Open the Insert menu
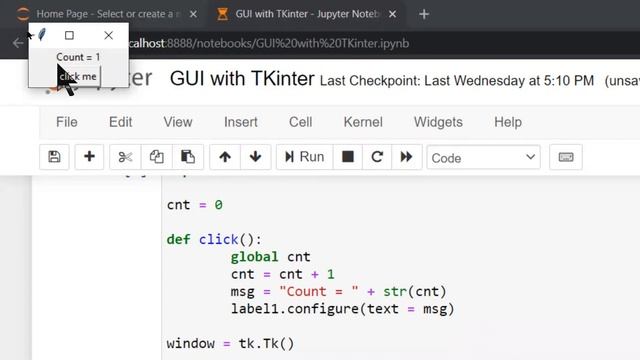This screenshot has height=360, width=640. tap(240, 122)
